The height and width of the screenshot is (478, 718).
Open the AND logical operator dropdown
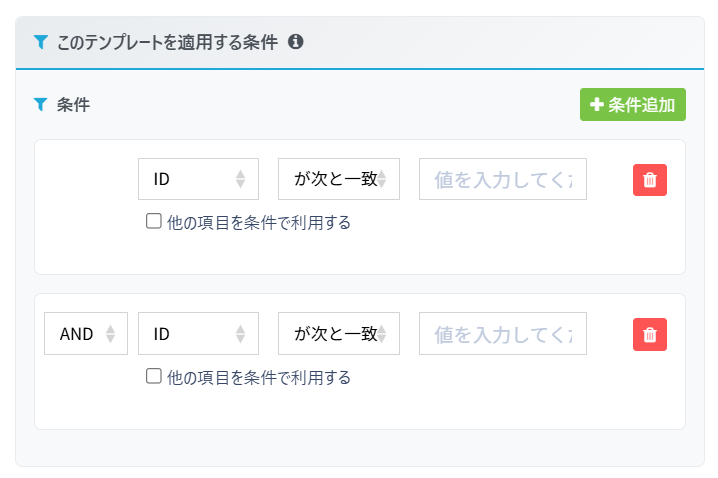[x=86, y=334]
